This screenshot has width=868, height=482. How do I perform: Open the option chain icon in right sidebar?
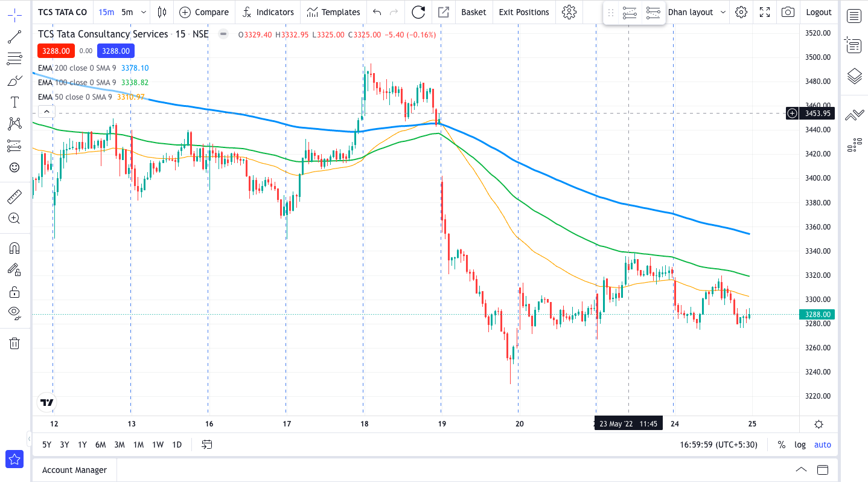(x=854, y=145)
